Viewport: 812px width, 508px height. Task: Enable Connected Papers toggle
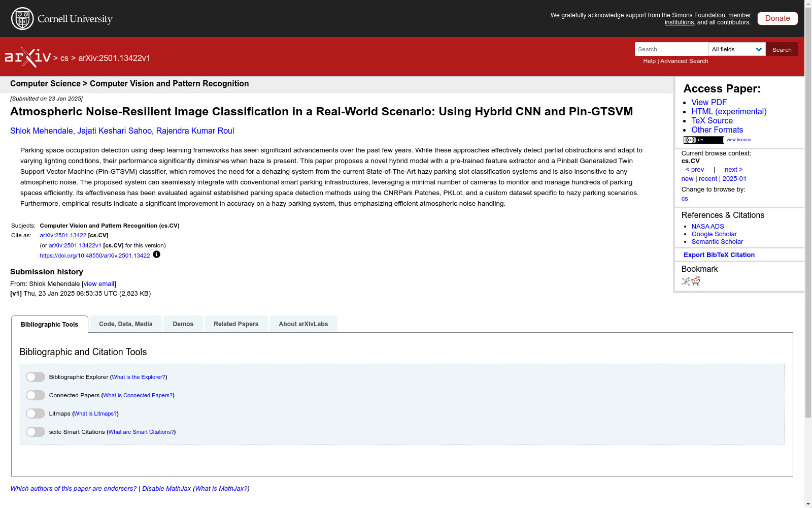[36, 395]
